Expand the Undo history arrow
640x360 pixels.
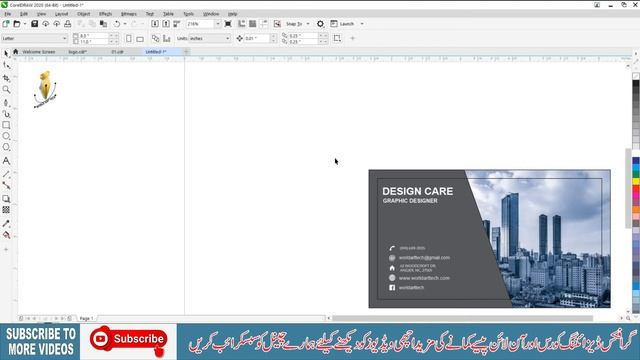coord(124,24)
